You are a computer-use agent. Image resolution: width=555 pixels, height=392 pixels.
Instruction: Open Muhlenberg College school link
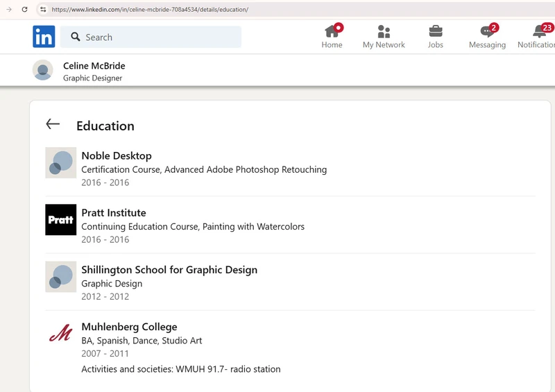[x=129, y=327]
